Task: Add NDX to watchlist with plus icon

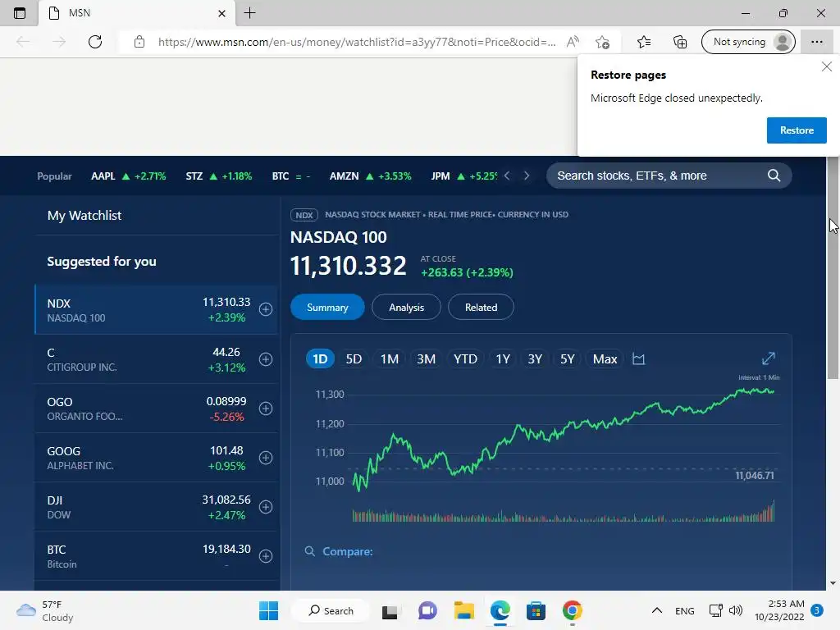Action: [266, 309]
